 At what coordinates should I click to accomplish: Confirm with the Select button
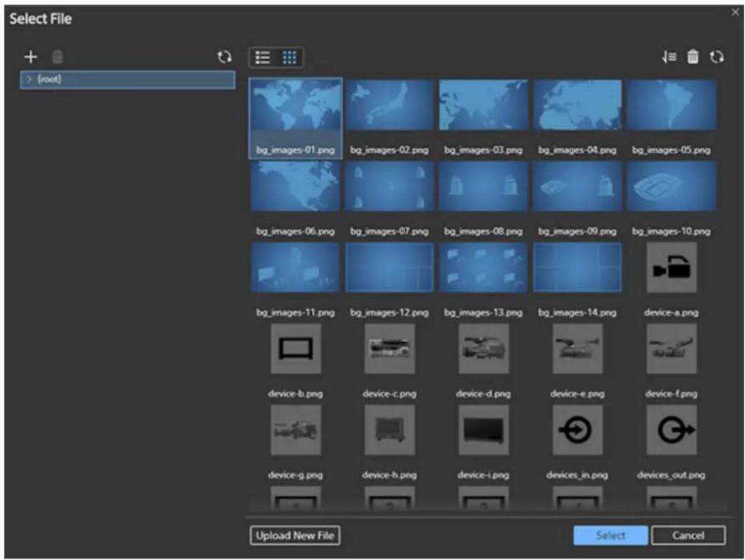[x=611, y=536]
